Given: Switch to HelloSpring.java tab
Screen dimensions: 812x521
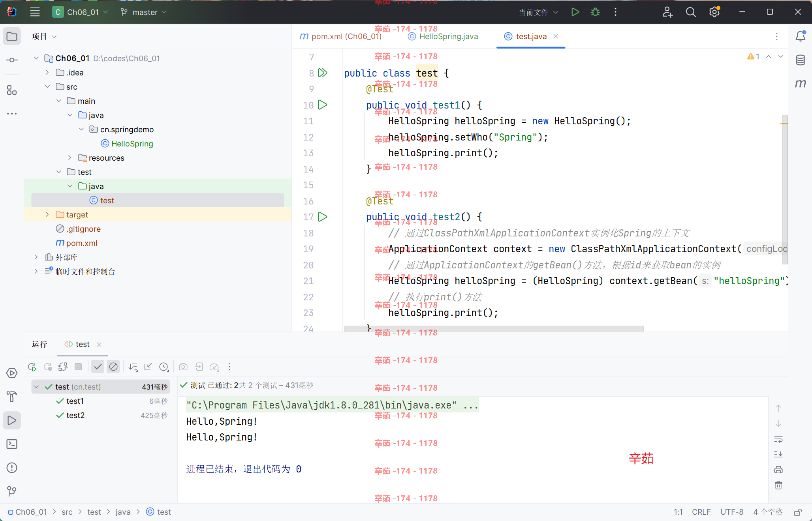Looking at the screenshot, I should coord(443,36).
